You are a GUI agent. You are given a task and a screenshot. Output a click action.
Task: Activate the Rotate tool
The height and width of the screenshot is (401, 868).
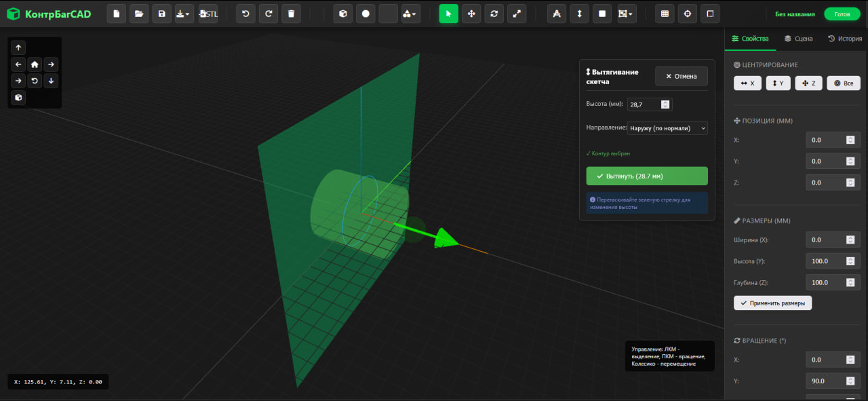pos(494,13)
